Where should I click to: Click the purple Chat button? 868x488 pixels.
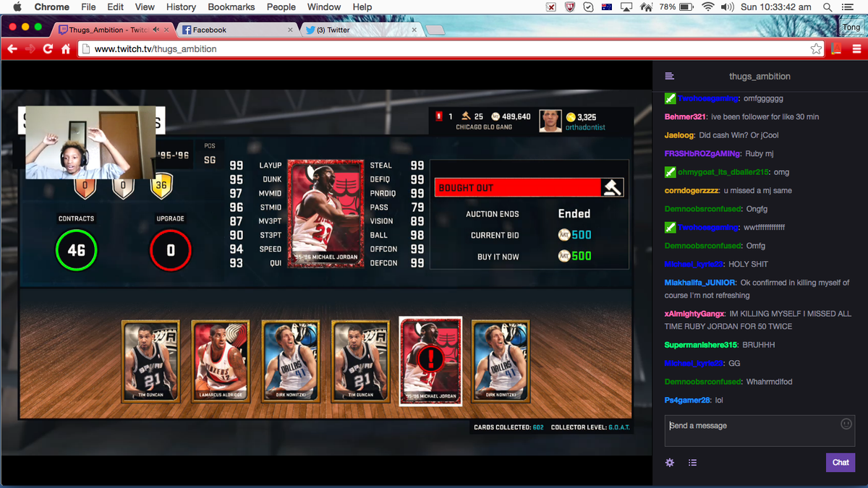pos(841,463)
